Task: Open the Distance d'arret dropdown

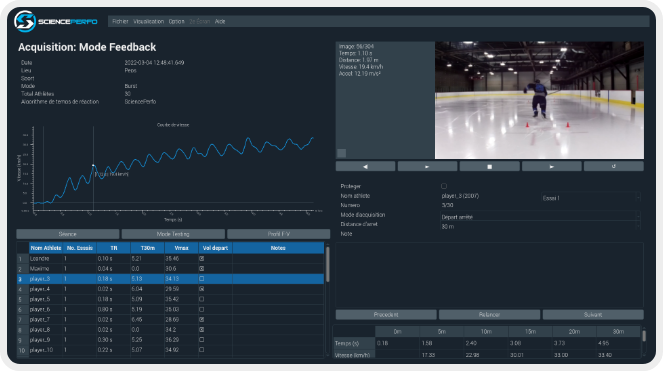Action: tap(540, 226)
